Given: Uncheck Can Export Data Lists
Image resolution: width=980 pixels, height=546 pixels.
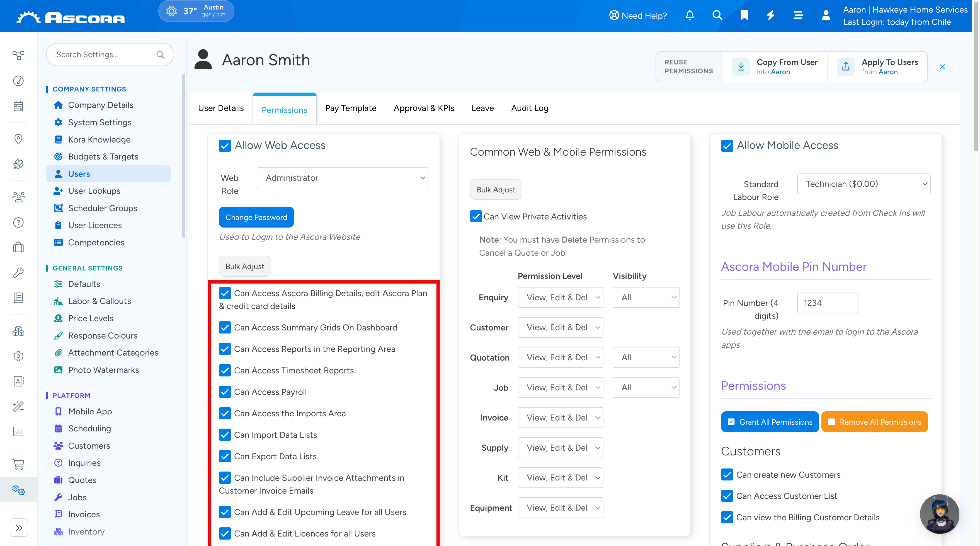Looking at the screenshot, I should click(x=225, y=456).
